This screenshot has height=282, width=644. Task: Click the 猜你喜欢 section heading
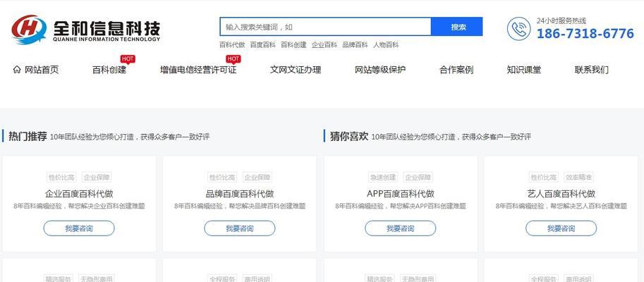click(x=349, y=137)
